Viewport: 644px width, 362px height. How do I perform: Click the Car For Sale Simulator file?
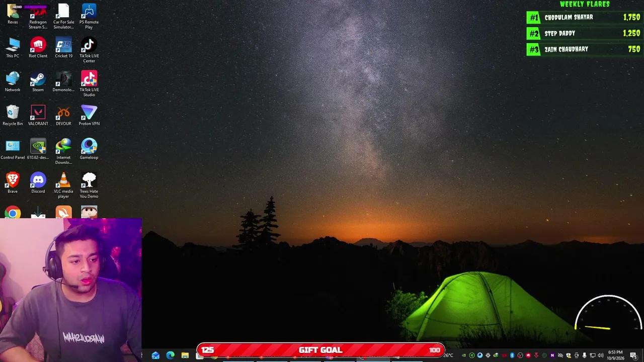63,17
